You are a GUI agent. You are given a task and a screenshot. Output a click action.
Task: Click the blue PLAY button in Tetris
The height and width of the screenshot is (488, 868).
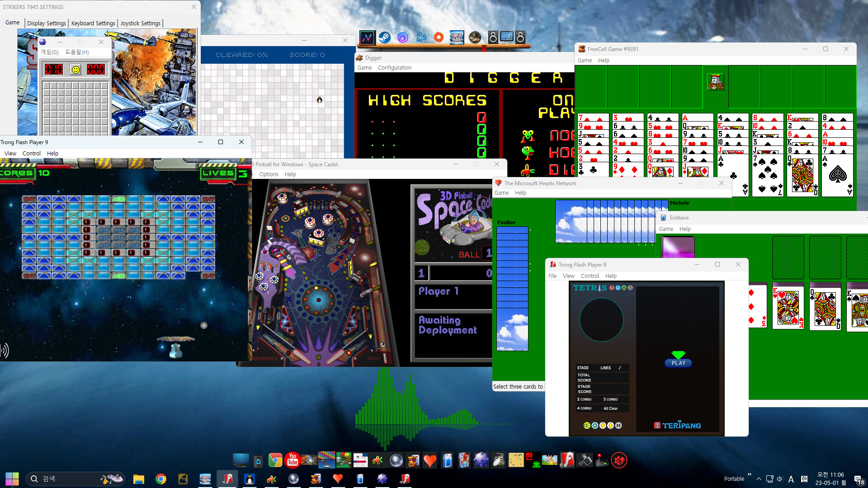click(x=678, y=363)
